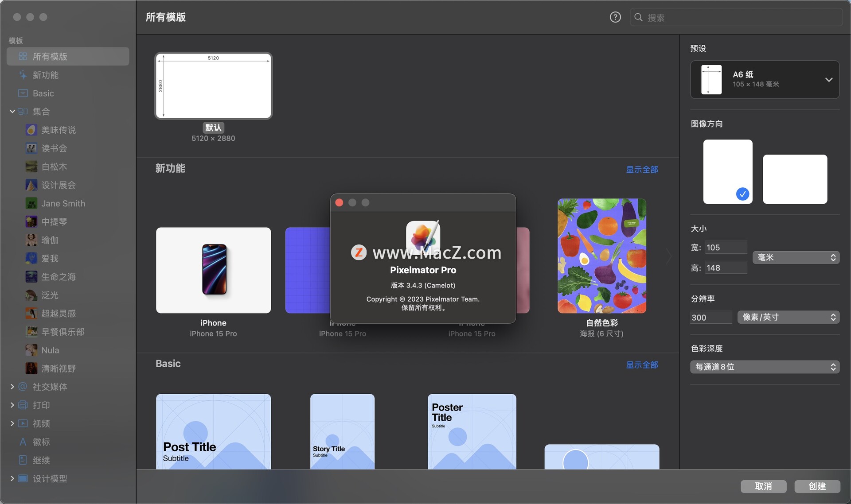This screenshot has width=851, height=504.
Task: Open the 清晰视野 collection icon
Action: 31,368
